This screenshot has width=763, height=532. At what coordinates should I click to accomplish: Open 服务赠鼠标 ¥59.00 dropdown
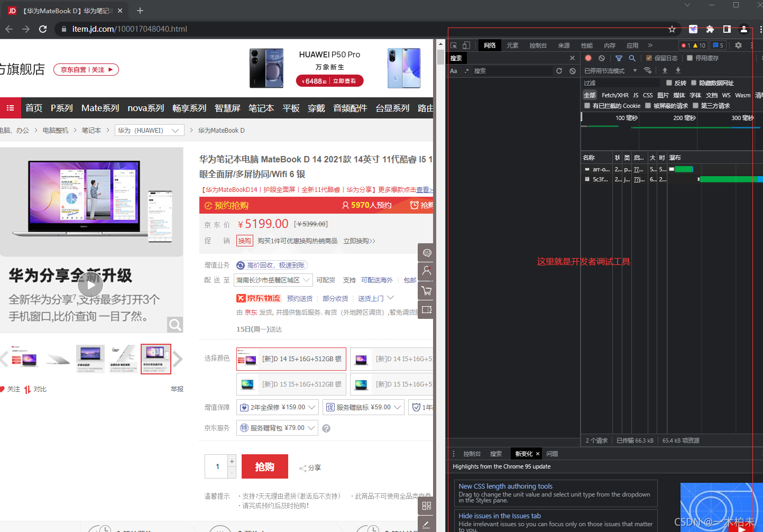pyautogui.click(x=364, y=407)
